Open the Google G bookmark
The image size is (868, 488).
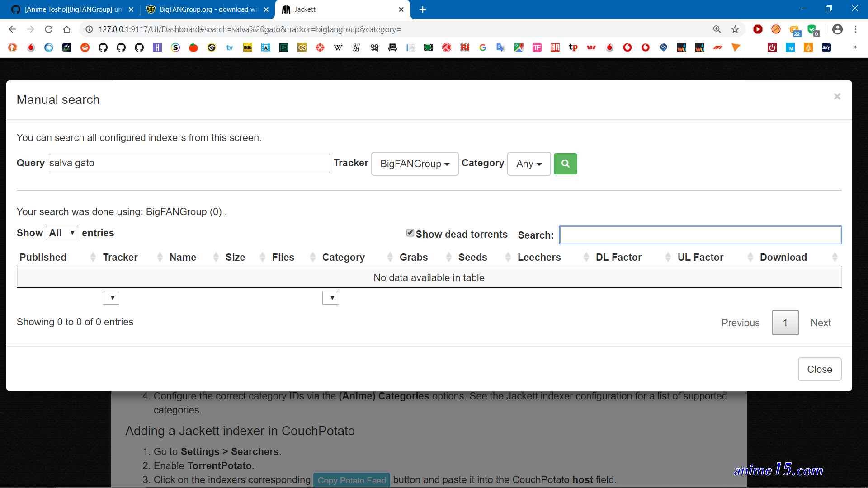[x=483, y=47]
